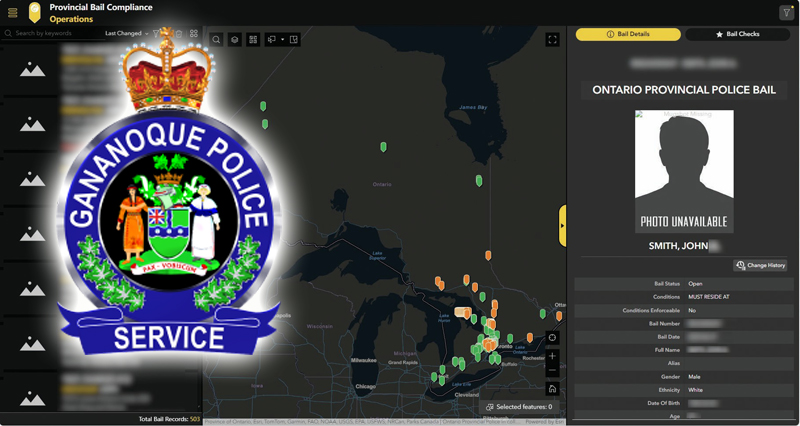800x426 pixels.
Task: Zoom out on the map
Action: coord(552,371)
